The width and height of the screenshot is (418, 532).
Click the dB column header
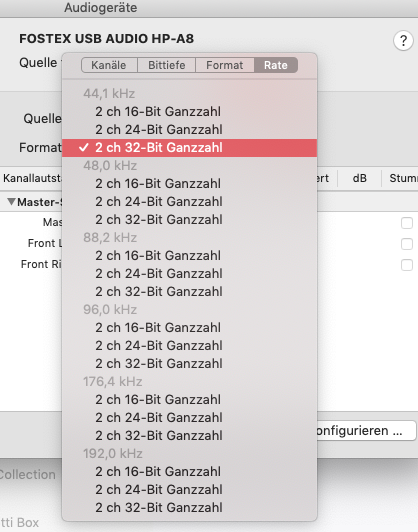point(360,178)
